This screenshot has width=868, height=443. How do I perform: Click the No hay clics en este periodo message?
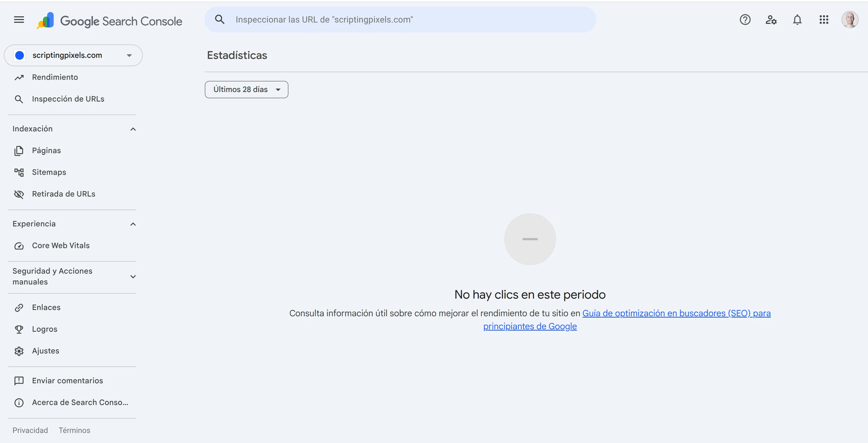(x=530, y=295)
